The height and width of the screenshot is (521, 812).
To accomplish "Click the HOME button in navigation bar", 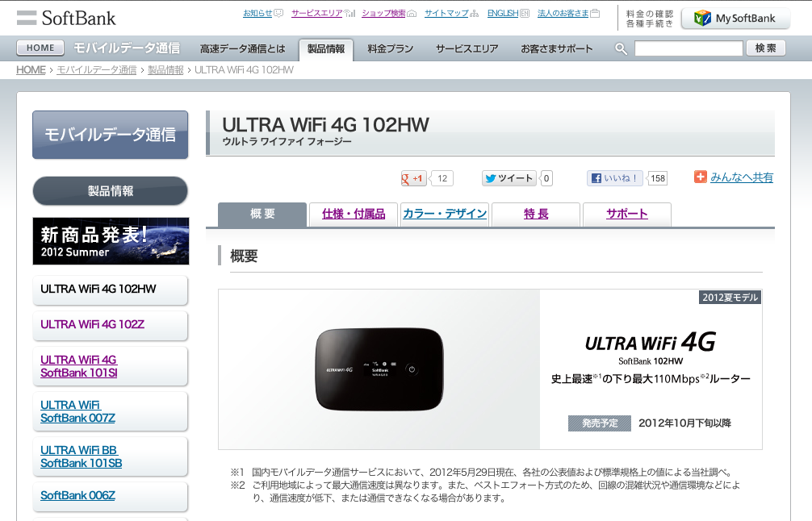I will [x=40, y=48].
